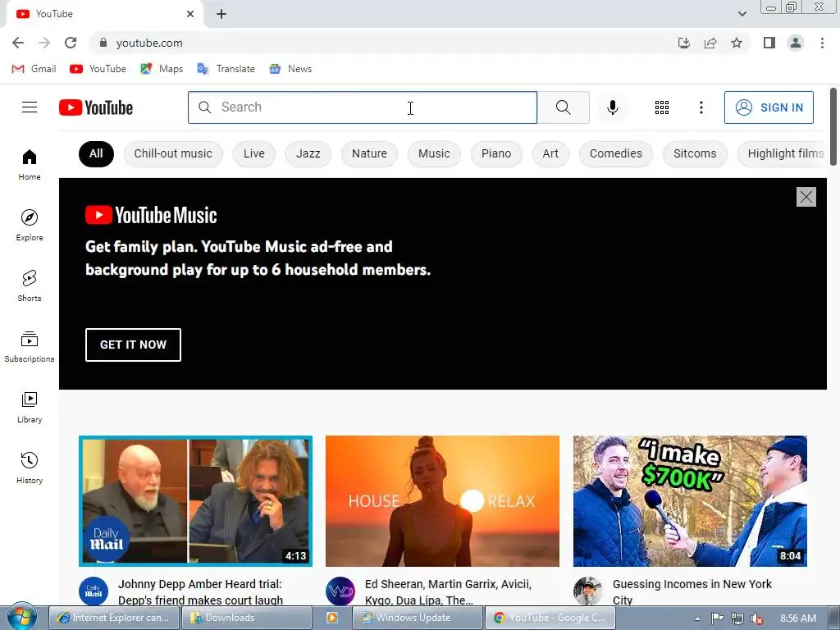Open Explore in sidebar

[30, 225]
